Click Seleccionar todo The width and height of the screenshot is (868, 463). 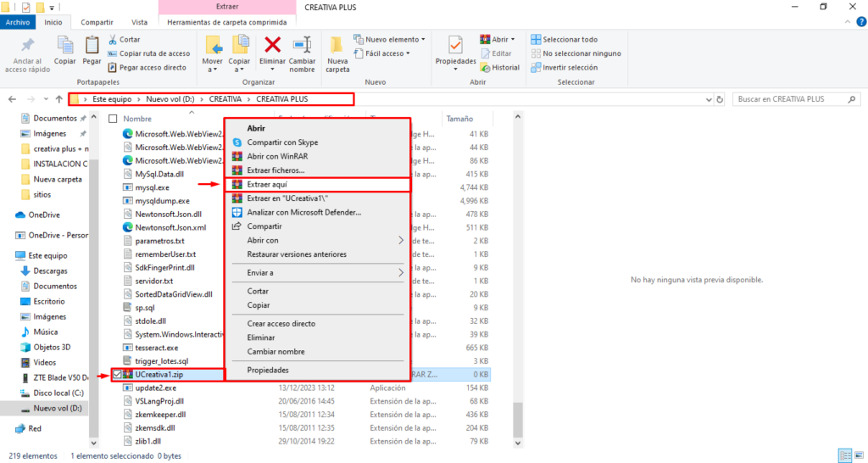[564, 39]
